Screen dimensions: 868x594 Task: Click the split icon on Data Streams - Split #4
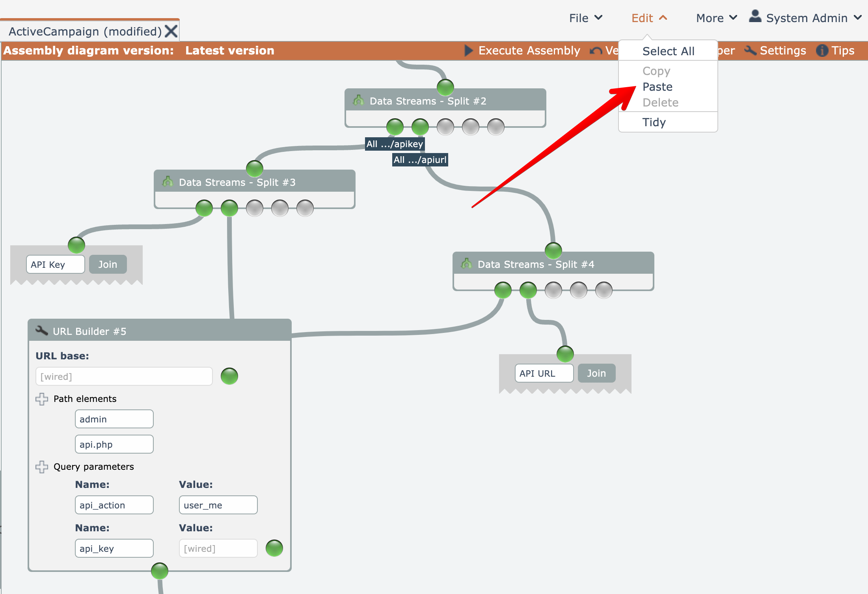coord(466,263)
